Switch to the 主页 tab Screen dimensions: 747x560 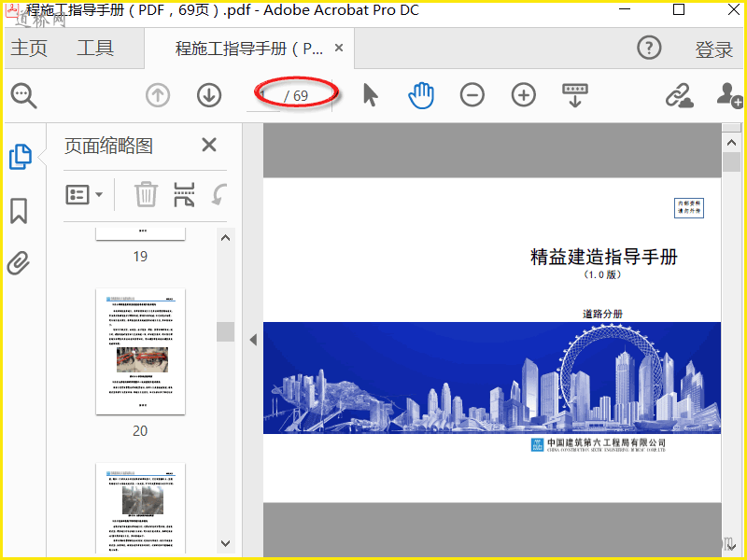[29, 49]
